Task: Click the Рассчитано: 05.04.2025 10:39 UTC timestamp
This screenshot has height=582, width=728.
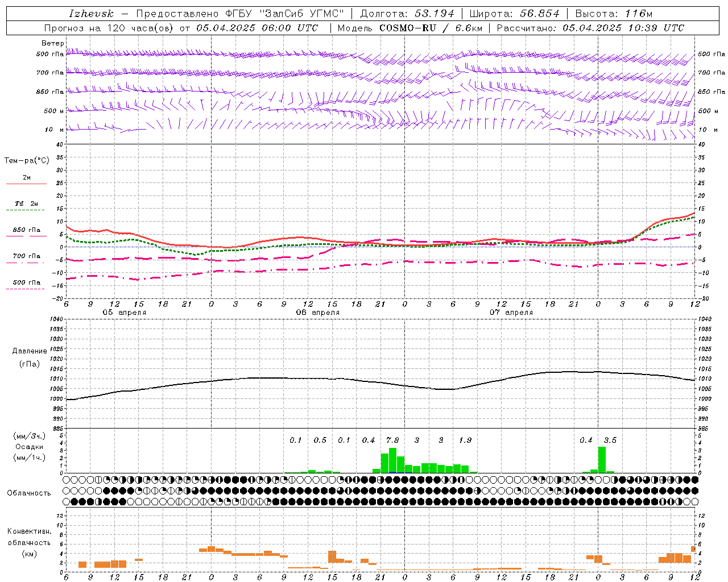Action: 591,28
